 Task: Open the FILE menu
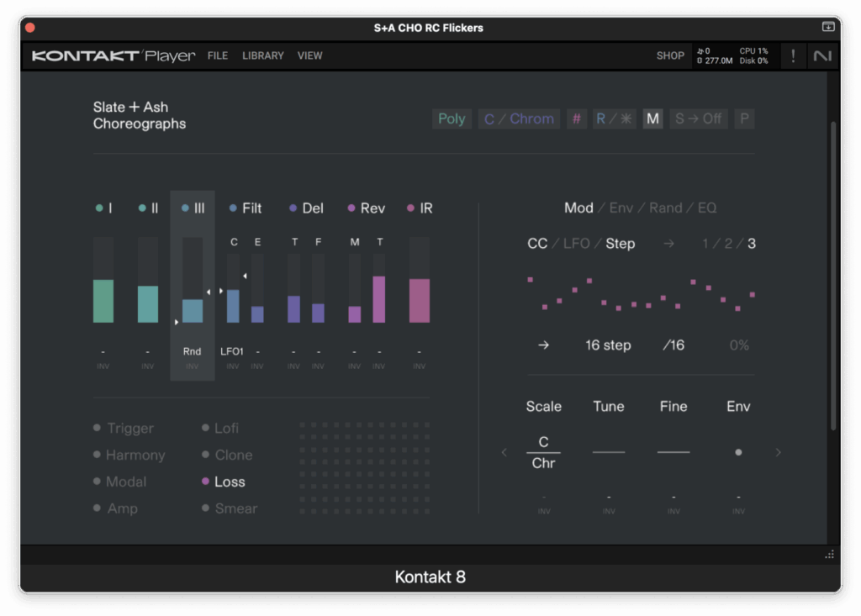tap(217, 55)
